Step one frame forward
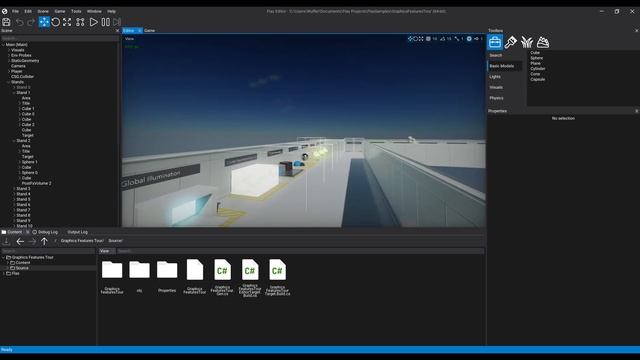Screen dimensions: 640x360 [117, 22]
